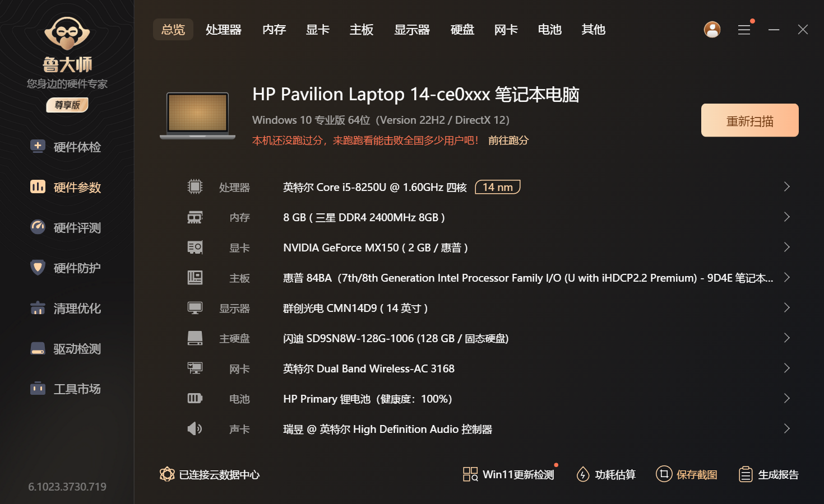Click the network card icon
Viewport: 824px width, 504px height.
[195, 368]
